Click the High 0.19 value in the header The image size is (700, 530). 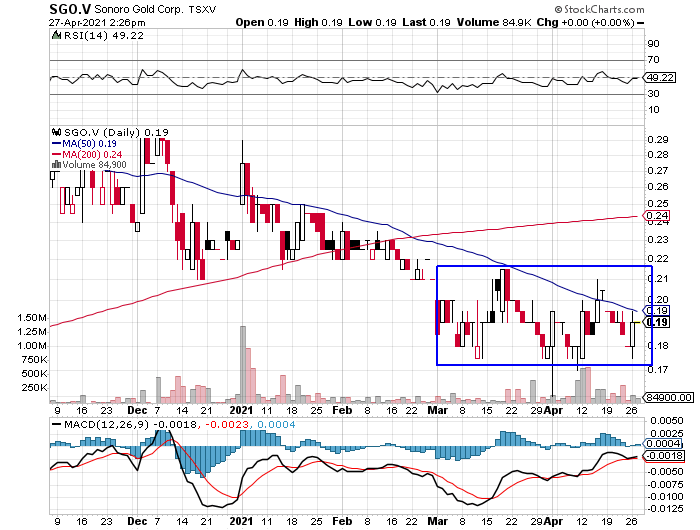pyautogui.click(x=318, y=22)
